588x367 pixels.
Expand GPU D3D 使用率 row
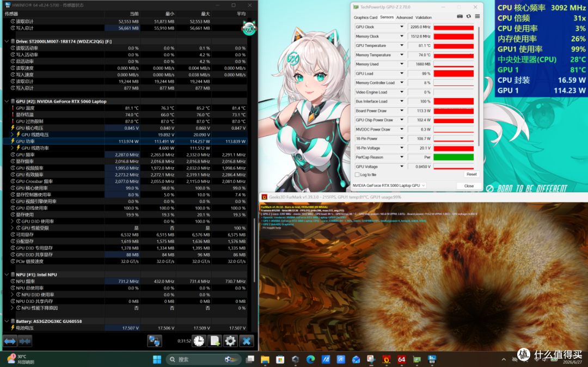point(13,222)
